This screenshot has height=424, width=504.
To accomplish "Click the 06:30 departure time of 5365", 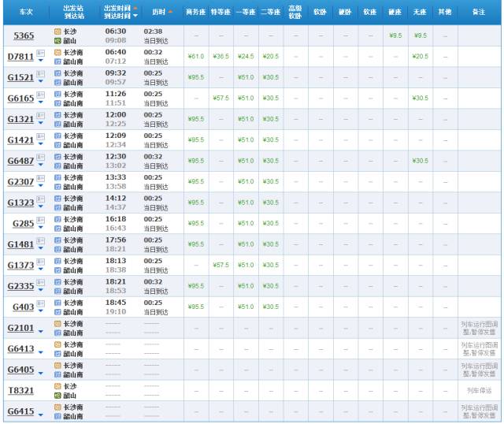I will [116, 32].
